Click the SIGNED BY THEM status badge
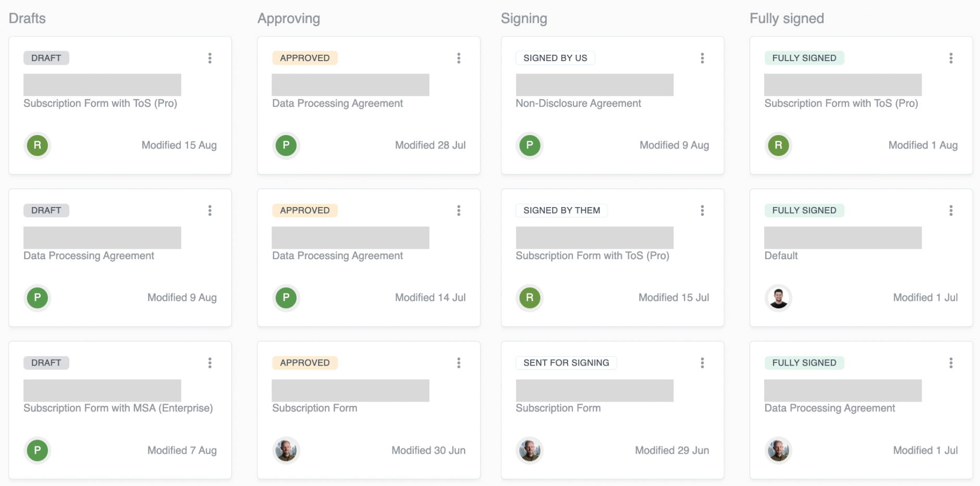The image size is (980, 486). [x=561, y=210]
